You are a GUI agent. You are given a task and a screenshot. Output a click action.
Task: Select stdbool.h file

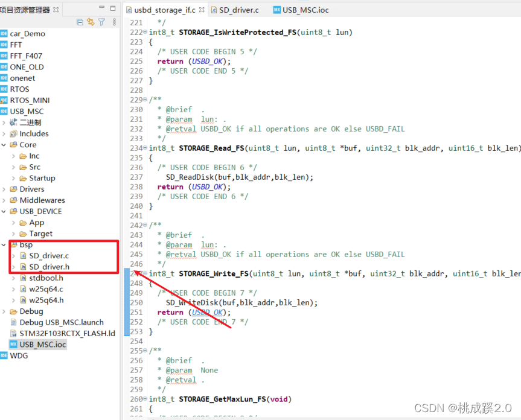46,278
